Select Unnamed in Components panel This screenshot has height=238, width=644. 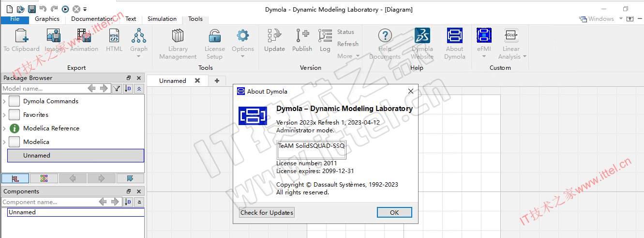click(76, 212)
